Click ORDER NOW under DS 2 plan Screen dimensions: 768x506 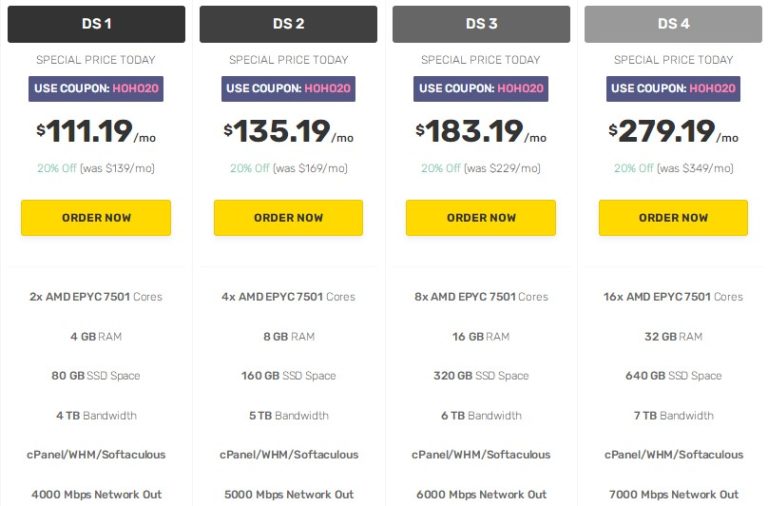coord(288,217)
